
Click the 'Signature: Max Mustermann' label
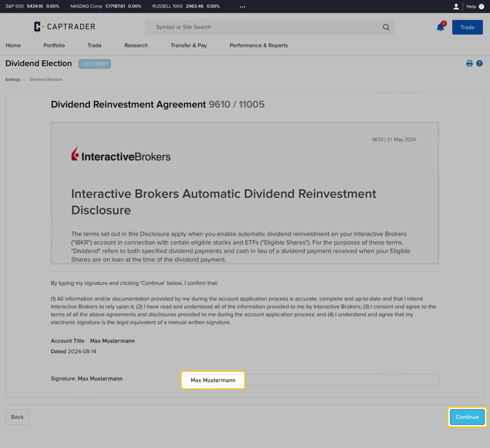87,379
